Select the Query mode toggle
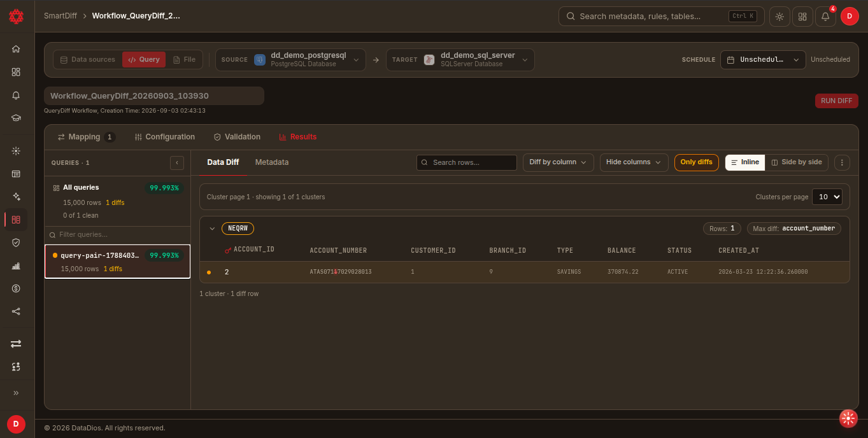The height and width of the screenshot is (438, 868). click(144, 60)
